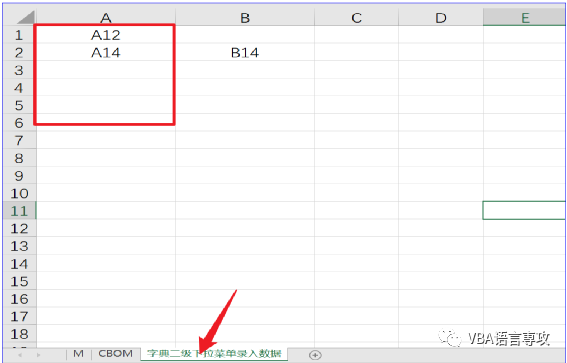Click cell containing B14

click(245, 52)
